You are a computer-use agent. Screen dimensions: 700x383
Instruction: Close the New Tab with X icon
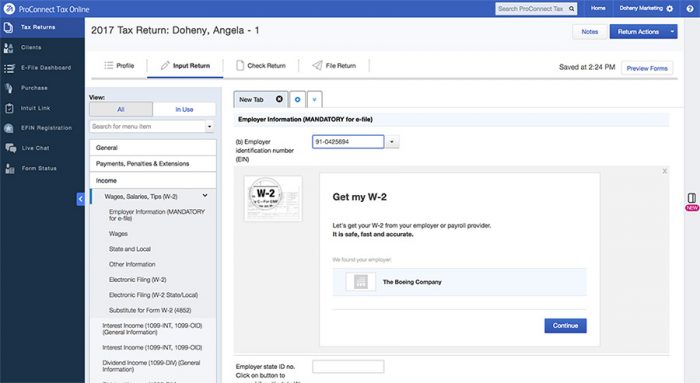pyautogui.click(x=279, y=99)
